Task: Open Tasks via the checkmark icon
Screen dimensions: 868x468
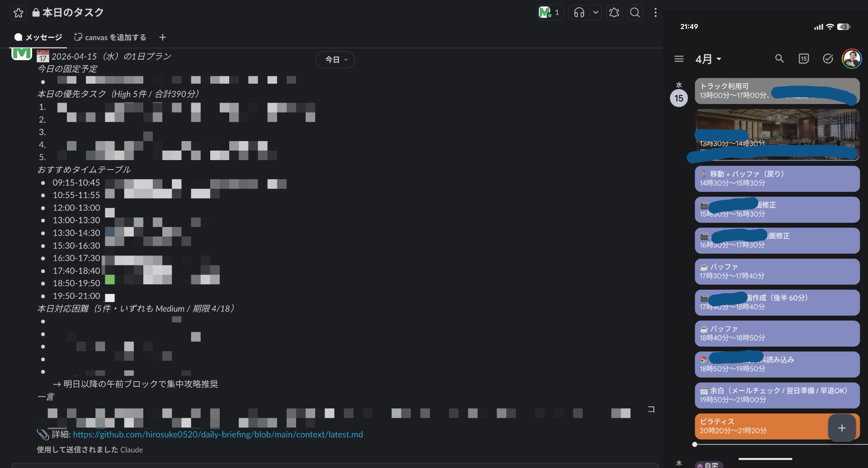Action: [x=828, y=59]
